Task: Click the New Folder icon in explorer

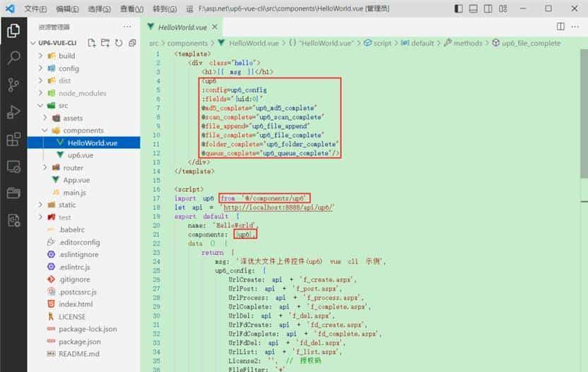Action: coord(105,43)
